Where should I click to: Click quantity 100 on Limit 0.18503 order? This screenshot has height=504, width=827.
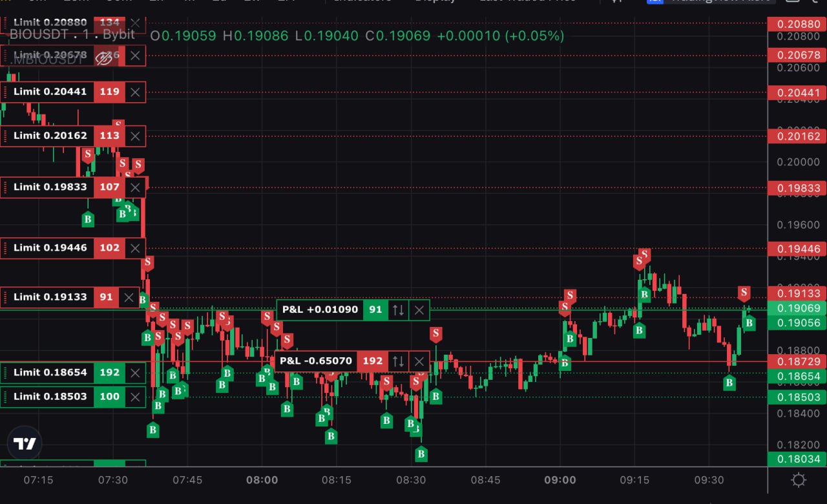pyautogui.click(x=109, y=397)
